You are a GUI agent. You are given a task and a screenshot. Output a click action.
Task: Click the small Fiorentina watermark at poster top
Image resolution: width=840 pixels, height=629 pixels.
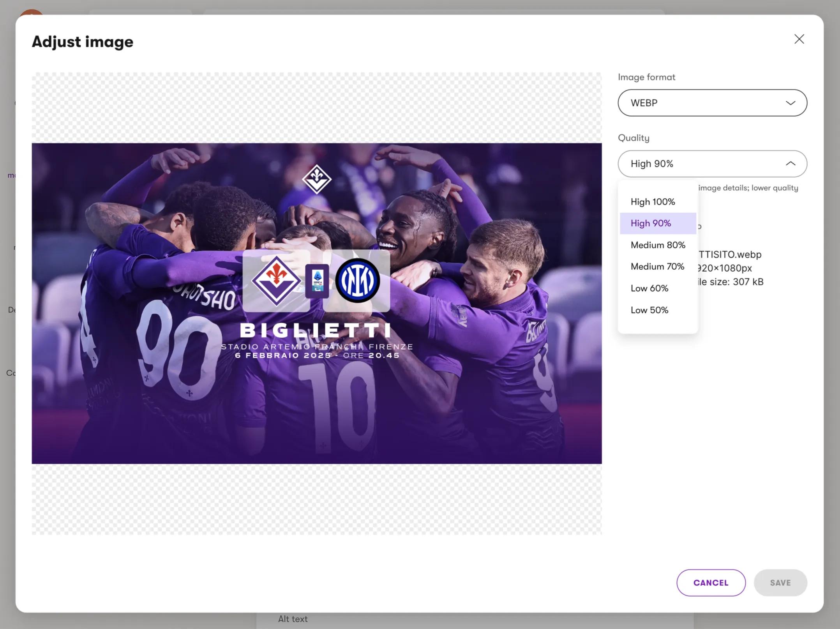coord(318,179)
